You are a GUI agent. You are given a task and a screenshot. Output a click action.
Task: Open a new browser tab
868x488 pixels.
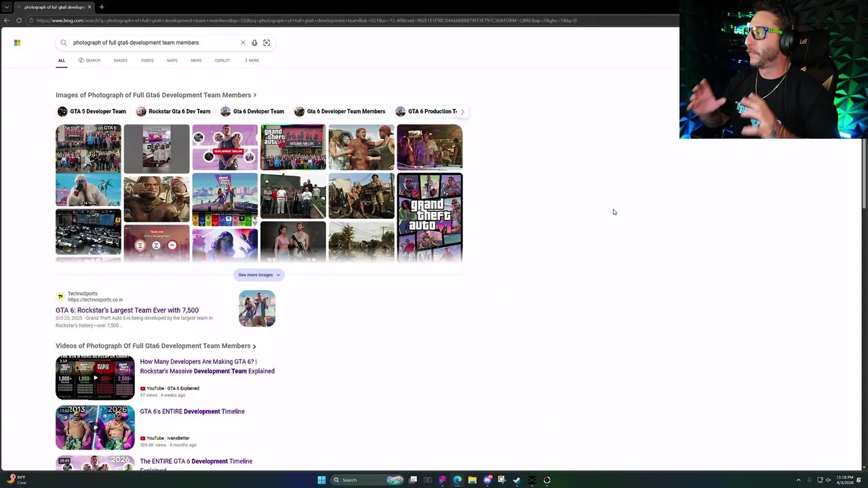(x=102, y=7)
